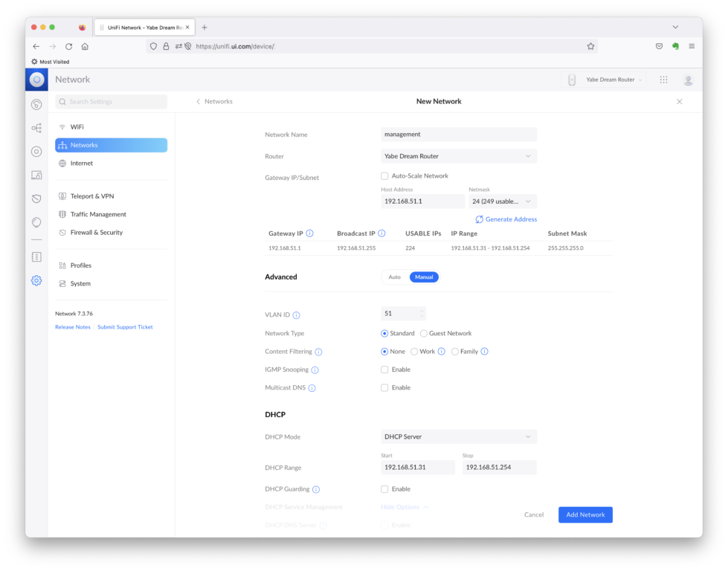Image resolution: width=728 pixels, height=571 pixels.
Task: Click Content Filtering info icon
Action: [318, 352]
